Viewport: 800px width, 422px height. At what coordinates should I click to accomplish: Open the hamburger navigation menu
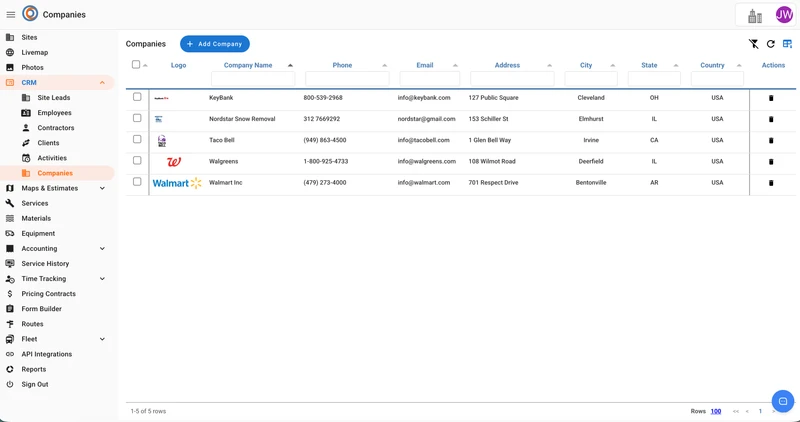(11, 15)
